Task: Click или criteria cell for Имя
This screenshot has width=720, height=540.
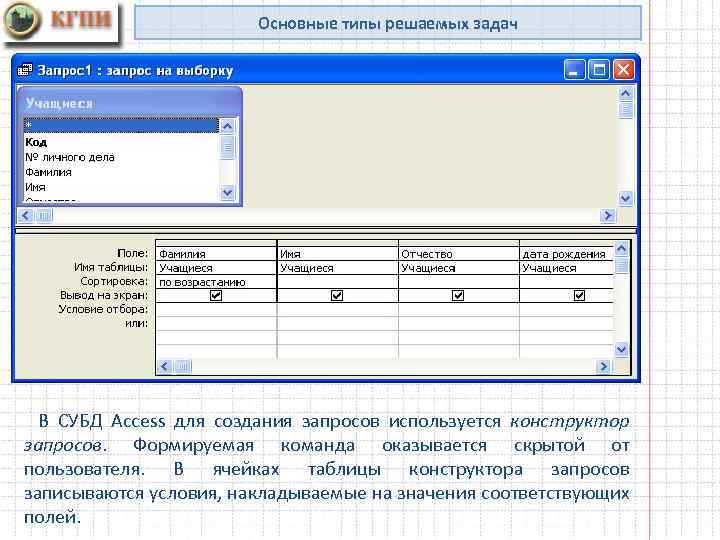Action: pos(338,324)
